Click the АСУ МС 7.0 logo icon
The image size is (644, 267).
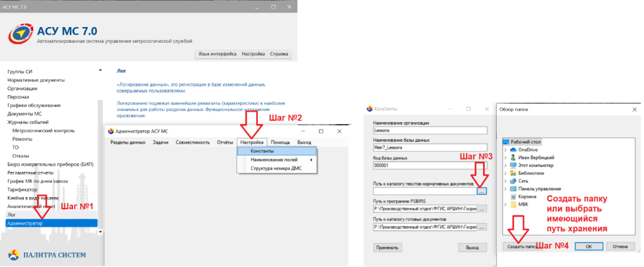pos(21,35)
